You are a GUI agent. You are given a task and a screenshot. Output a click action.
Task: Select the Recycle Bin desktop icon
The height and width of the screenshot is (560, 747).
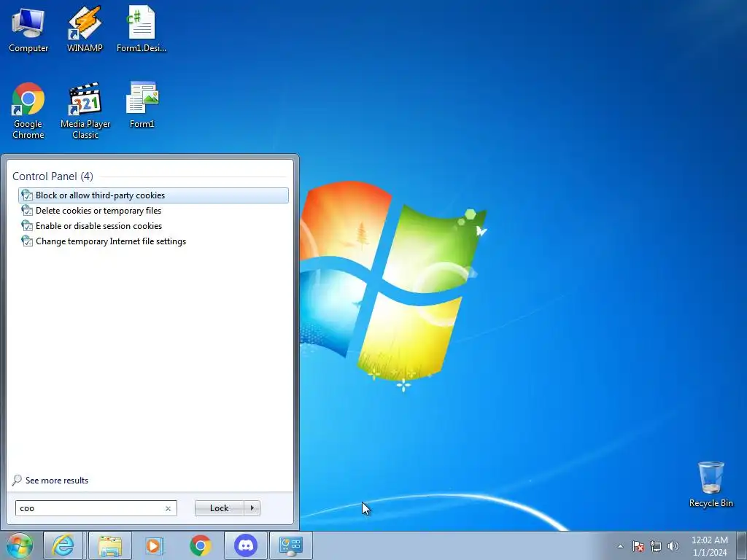[x=711, y=484]
